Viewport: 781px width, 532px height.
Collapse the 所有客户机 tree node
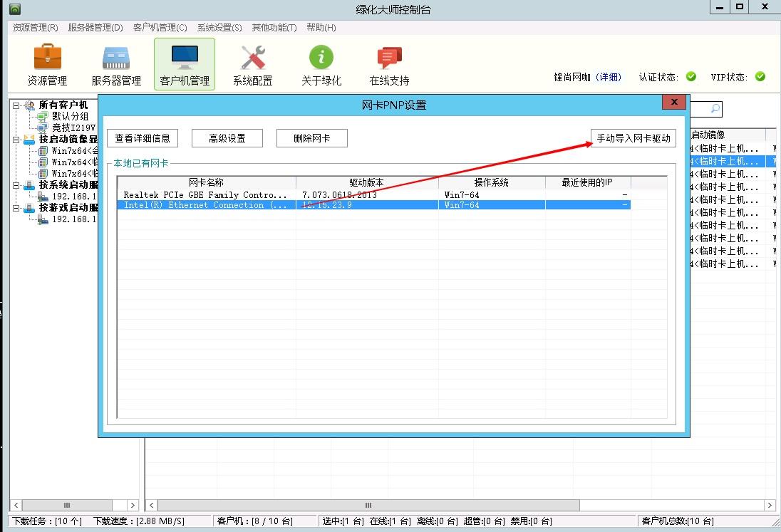16,105
